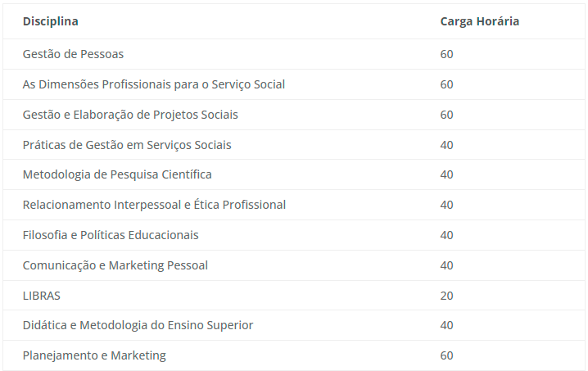Click Filosofia e Políticas Educacionais
This screenshot has width=588, height=371.
111,235
